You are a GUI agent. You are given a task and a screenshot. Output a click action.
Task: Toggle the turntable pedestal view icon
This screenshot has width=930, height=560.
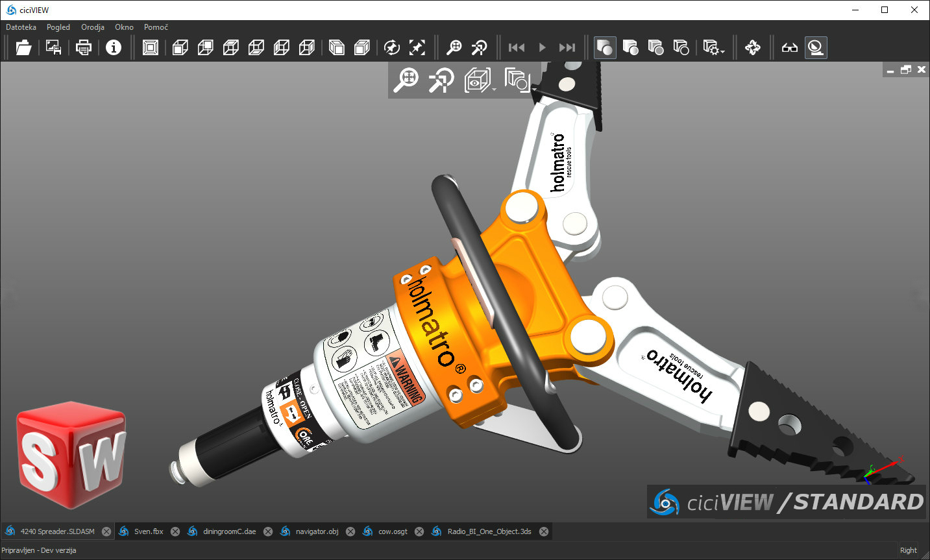(x=816, y=47)
